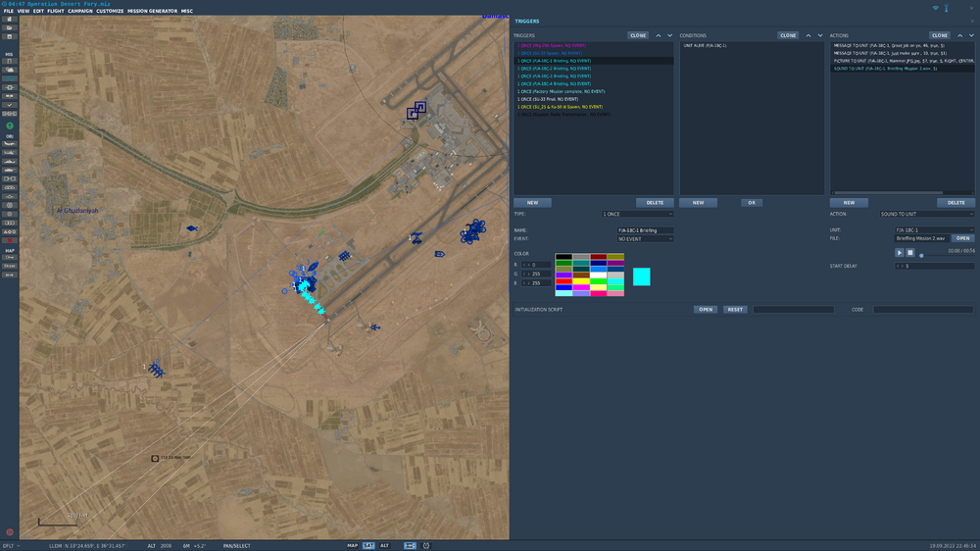Click the red X remove object icon

pyautogui.click(x=10, y=240)
